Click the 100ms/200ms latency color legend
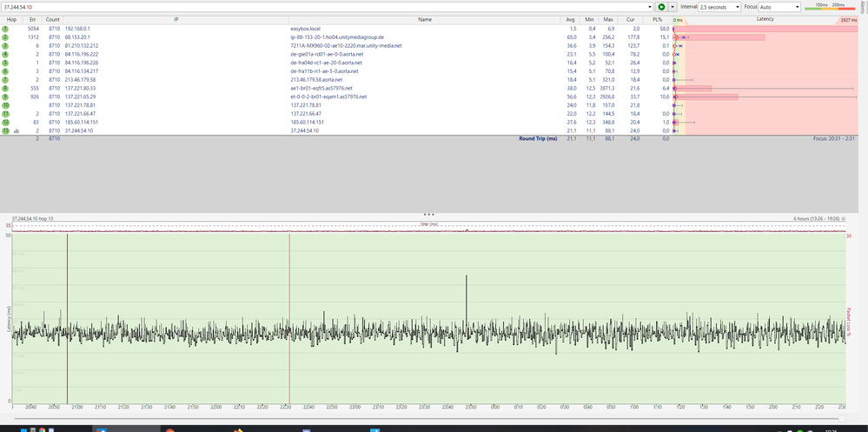The image size is (868, 432). coord(829,6)
